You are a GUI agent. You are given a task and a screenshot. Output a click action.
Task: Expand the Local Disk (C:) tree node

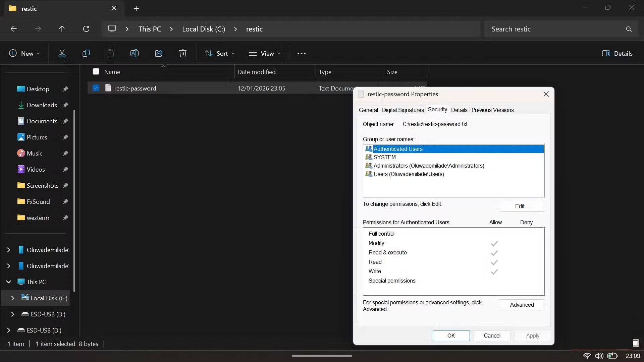[13, 298]
